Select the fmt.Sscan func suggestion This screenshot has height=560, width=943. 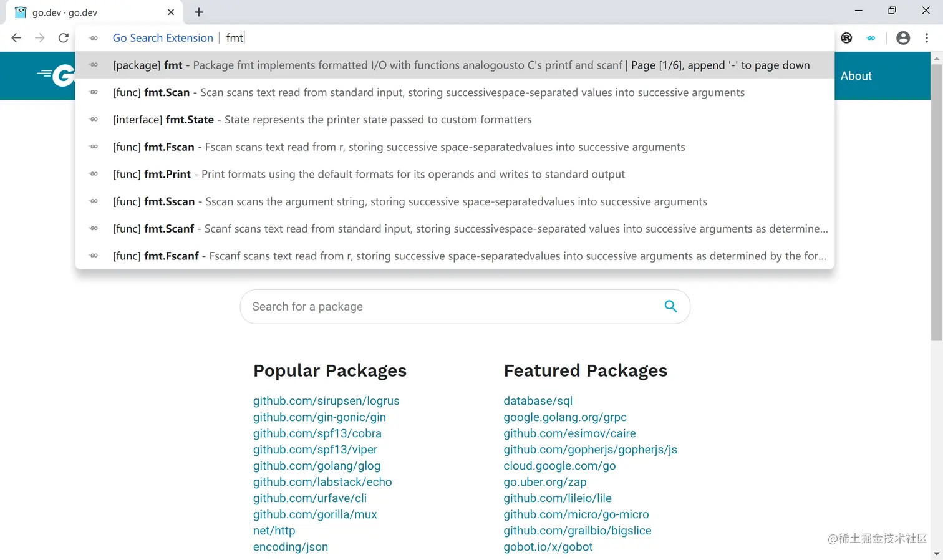455,201
